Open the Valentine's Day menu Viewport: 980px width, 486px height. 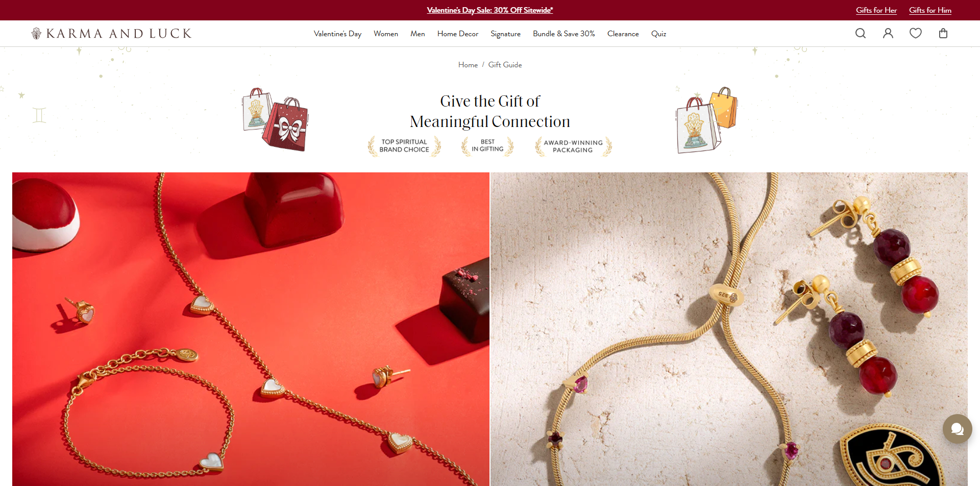(x=337, y=34)
